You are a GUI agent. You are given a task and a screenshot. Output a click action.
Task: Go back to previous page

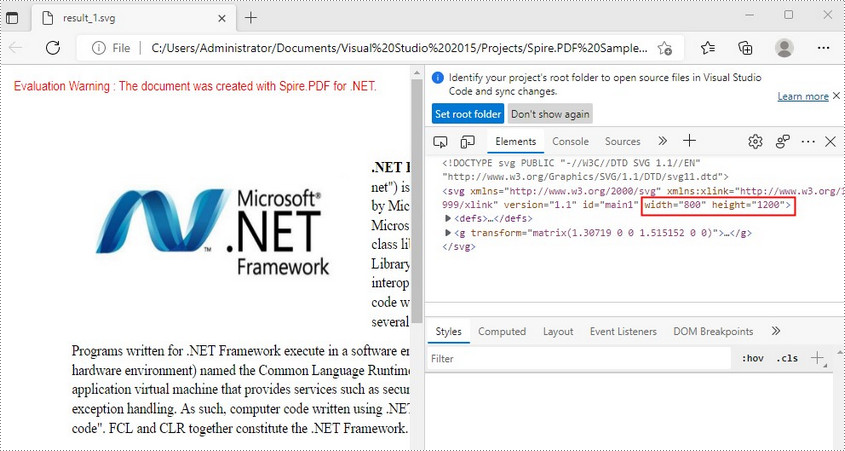coord(16,48)
